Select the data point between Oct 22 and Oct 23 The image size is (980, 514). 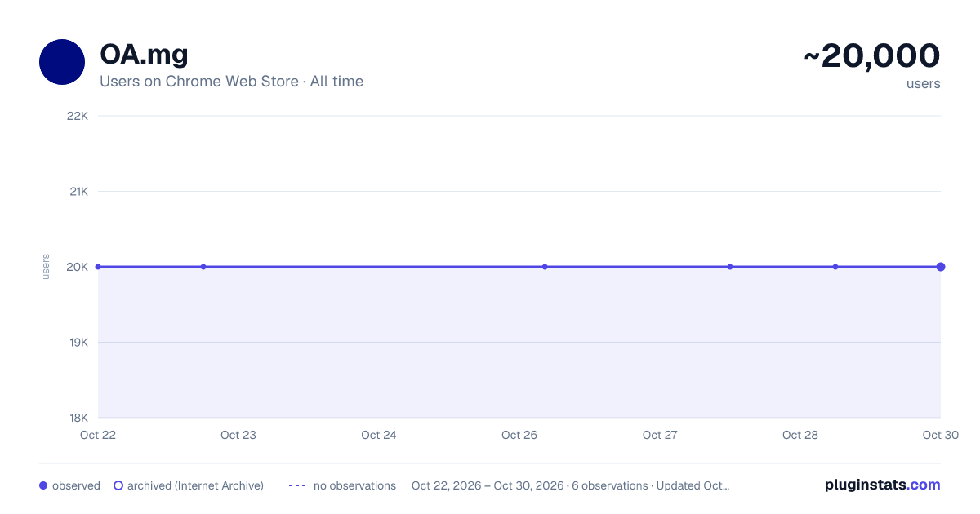tap(203, 267)
